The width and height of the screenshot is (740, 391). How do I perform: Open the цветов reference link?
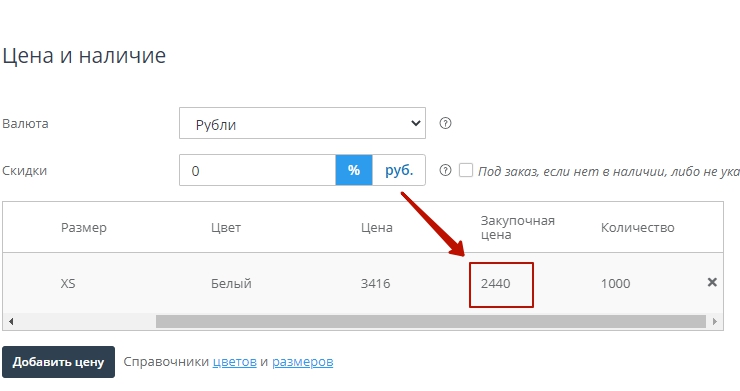(x=235, y=362)
